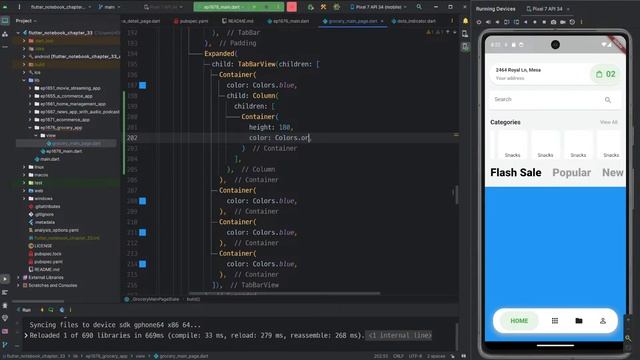Click blue color swatch on last blue gutter line
This screenshot has width=640, height=360.
pos(142,264)
